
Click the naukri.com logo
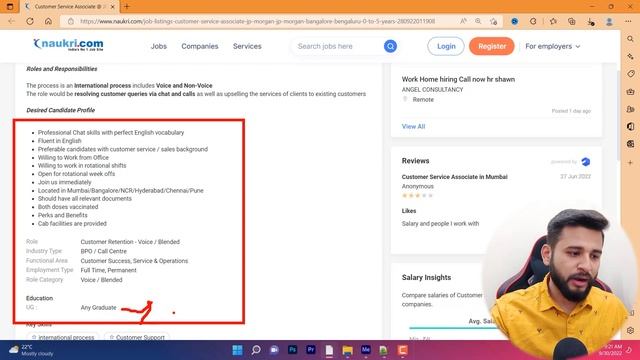[69, 44]
